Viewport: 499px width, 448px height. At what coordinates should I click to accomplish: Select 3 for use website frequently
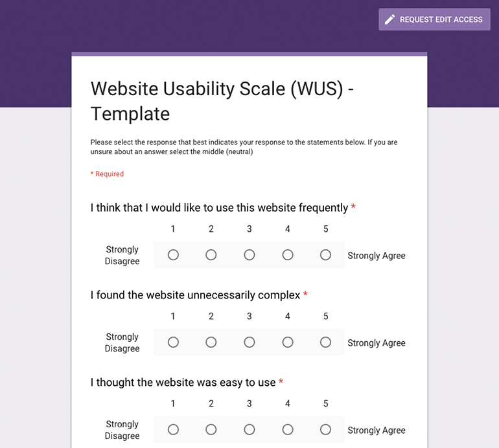click(x=250, y=254)
